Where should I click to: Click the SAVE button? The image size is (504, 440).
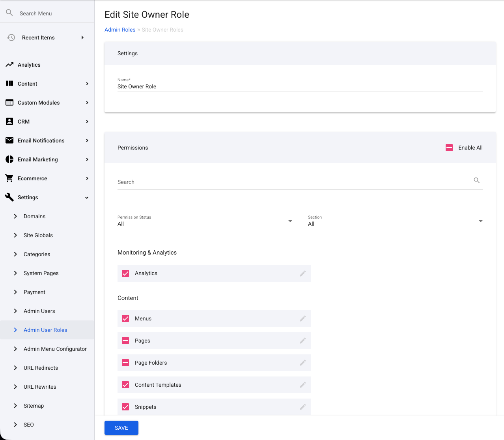(x=121, y=427)
